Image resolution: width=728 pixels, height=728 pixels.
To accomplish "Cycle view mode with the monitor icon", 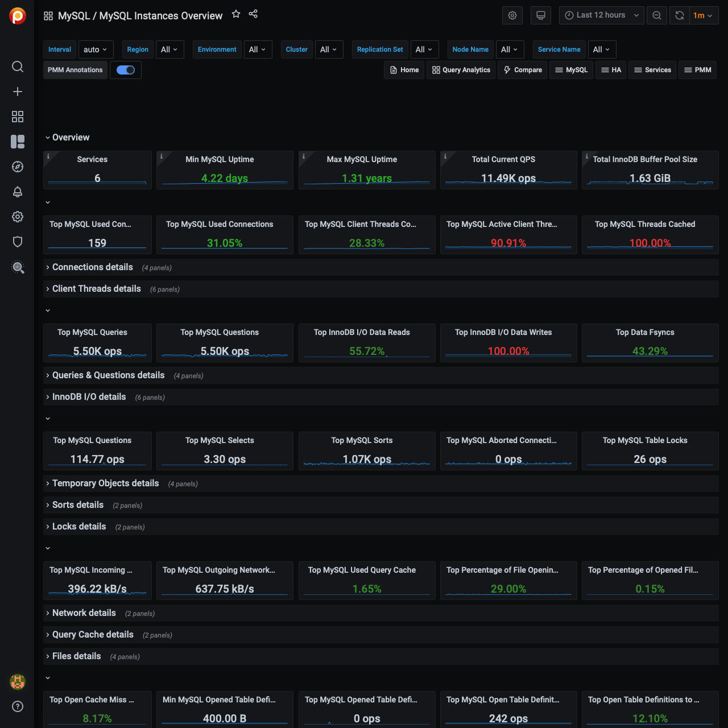I will click(541, 15).
